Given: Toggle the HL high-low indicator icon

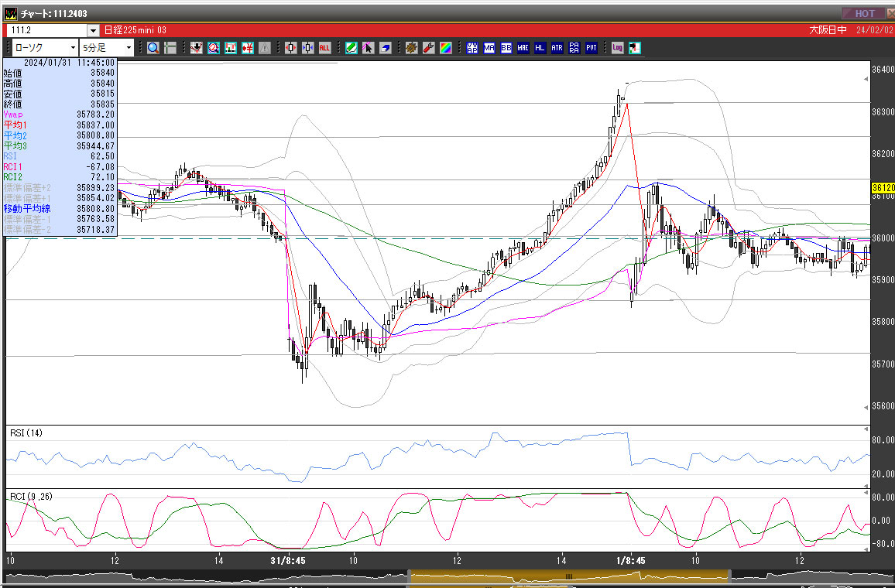Looking at the screenshot, I should point(540,48).
